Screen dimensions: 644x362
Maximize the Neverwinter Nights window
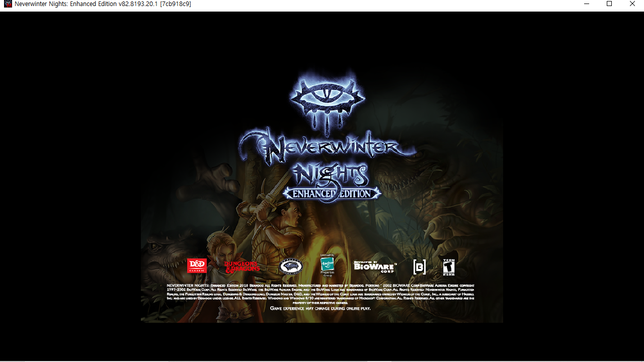[609, 4]
